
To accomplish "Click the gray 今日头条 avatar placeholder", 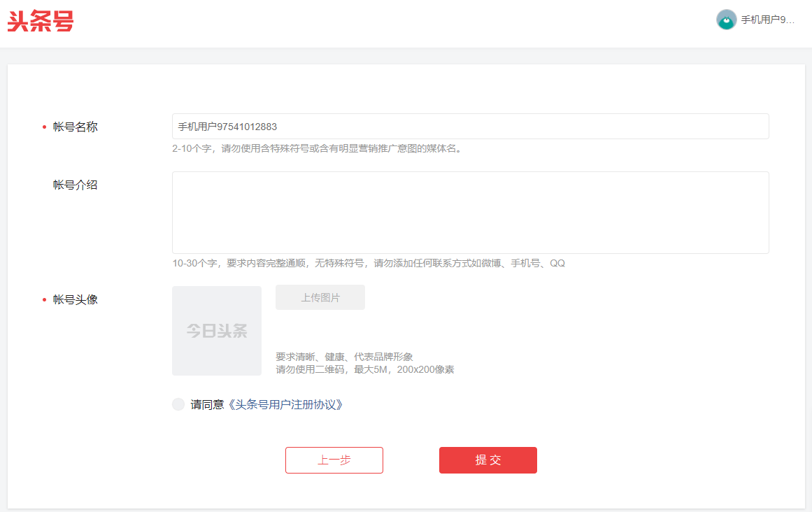I will [x=217, y=330].
